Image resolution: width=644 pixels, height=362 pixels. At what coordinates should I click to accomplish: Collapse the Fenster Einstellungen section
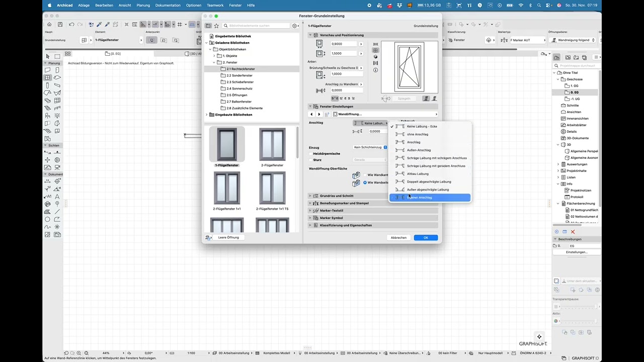point(310,107)
